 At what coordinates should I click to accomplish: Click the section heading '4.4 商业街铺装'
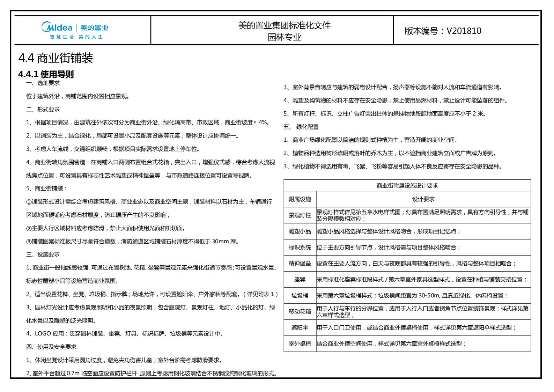[x=56, y=58]
